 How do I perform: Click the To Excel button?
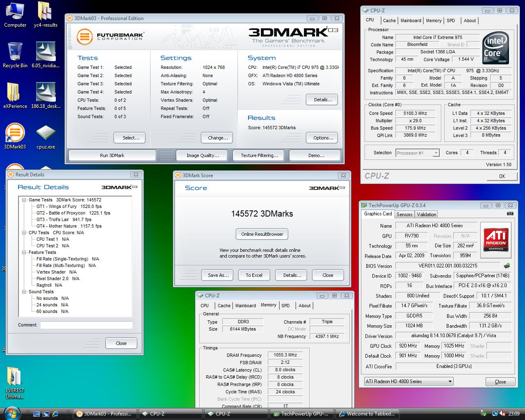[254, 275]
